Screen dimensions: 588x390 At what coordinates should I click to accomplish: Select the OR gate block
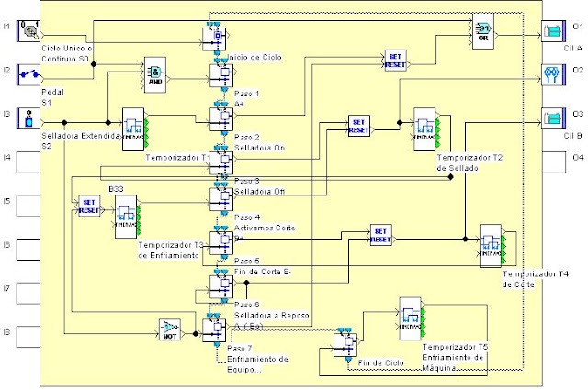click(483, 32)
